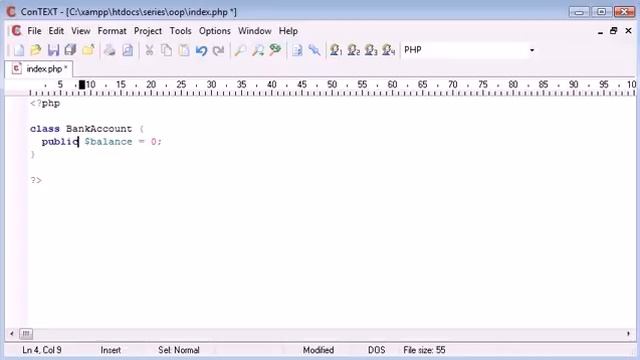Open the Help menu

288,31
